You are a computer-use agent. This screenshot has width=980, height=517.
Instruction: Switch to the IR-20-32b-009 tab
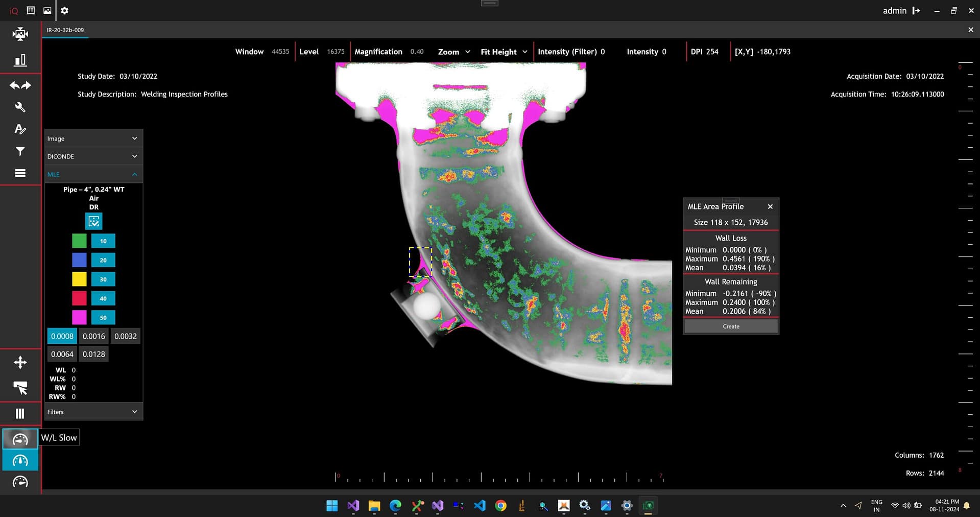pyautogui.click(x=65, y=30)
